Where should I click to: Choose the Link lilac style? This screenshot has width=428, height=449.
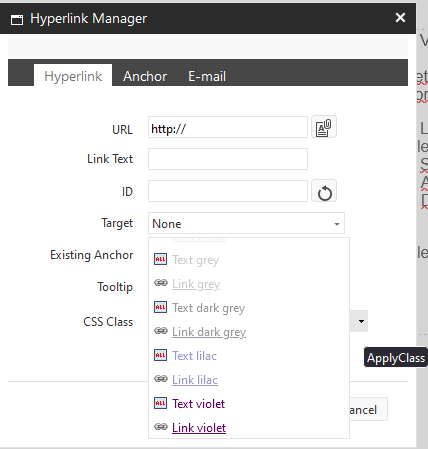(x=195, y=380)
